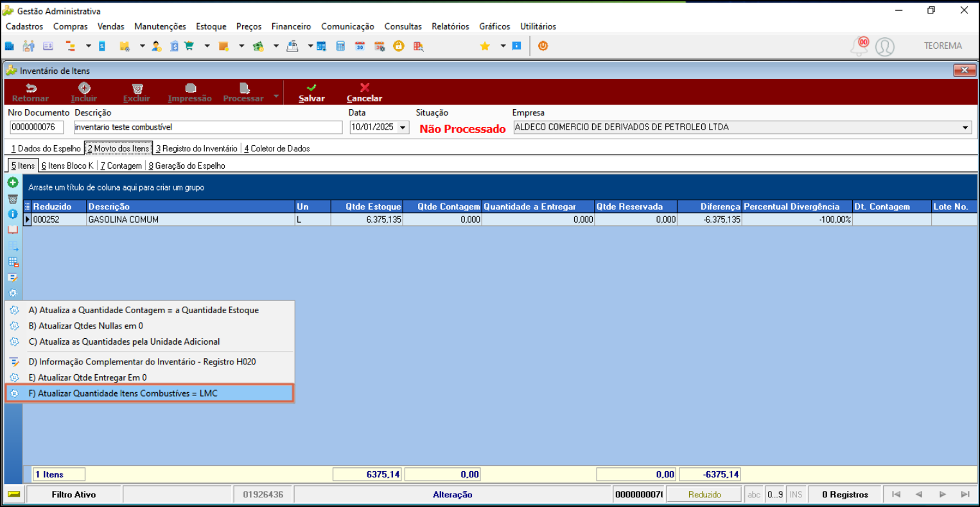Image resolution: width=980 pixels, height=507 pixels.
Task: Click the blue information sidebar icon
Action: tap(12, 214)
